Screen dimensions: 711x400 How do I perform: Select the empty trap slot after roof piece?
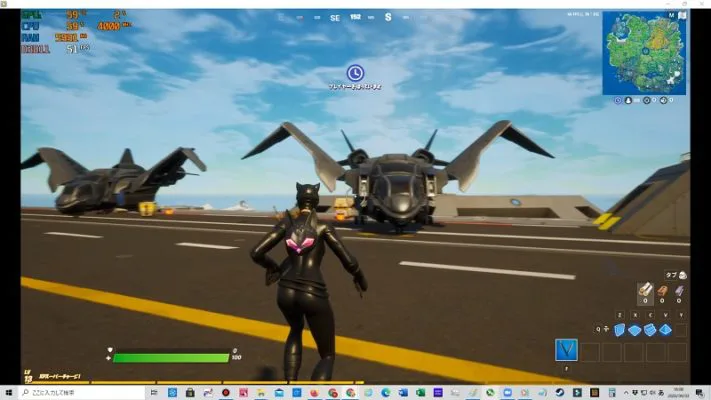pyautogui.click(x=681, y=331)
